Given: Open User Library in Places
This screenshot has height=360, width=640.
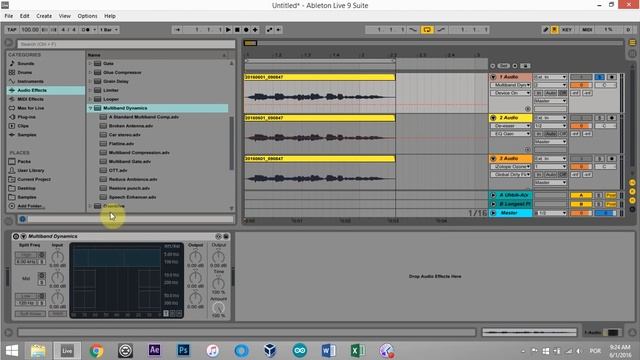Looking at the screenshot, I should 31,170.
